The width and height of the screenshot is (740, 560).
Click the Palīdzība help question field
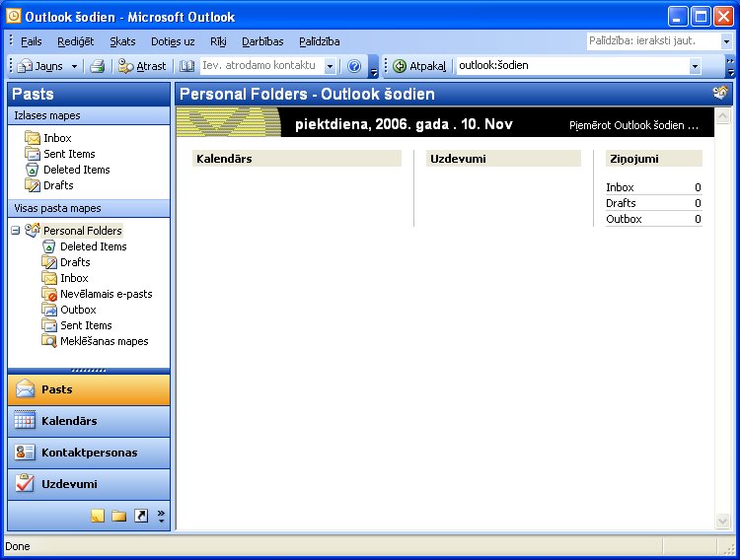pyautogui.click(x=653, y=41)
